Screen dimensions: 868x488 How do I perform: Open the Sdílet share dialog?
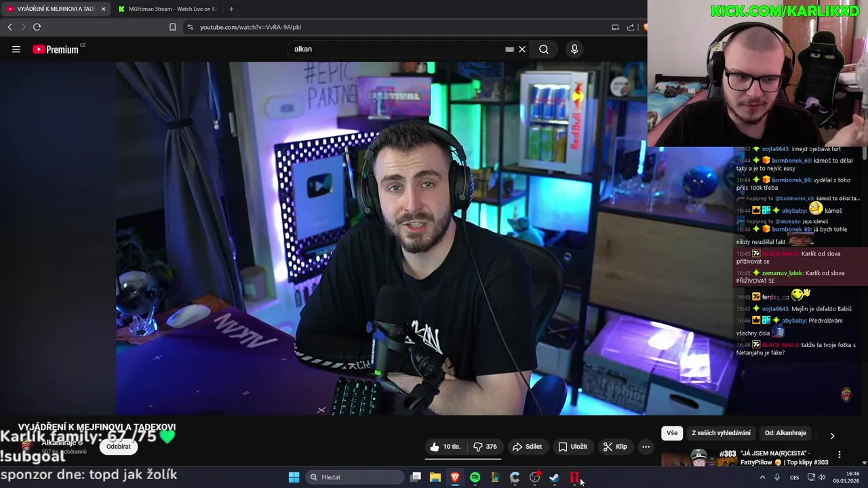click(527, 447)
